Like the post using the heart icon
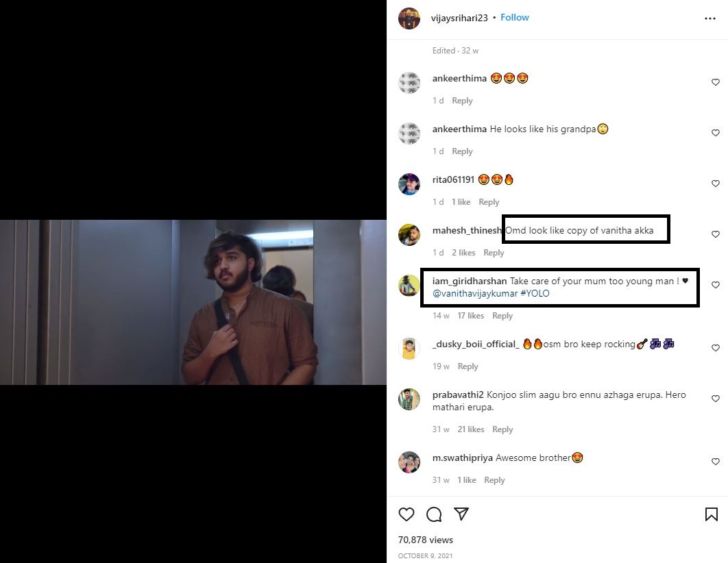This screenshot has width=728, height=563. 406,514
